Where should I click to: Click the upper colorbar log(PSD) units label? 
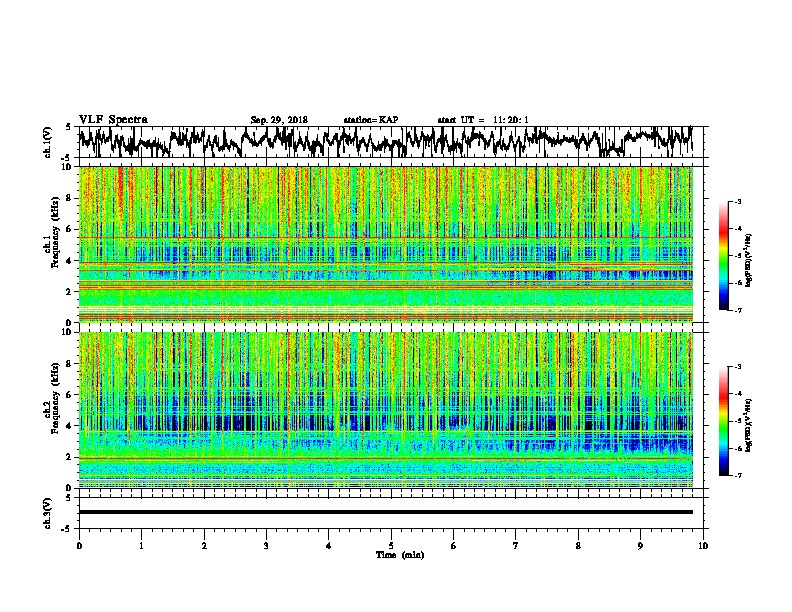748,261
